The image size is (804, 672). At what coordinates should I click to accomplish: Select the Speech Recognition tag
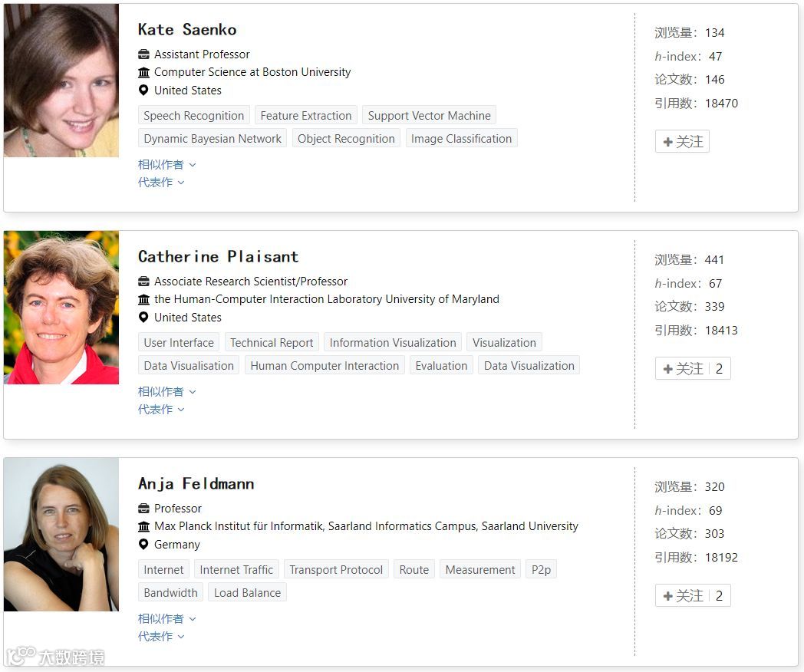tap(193, 116)
